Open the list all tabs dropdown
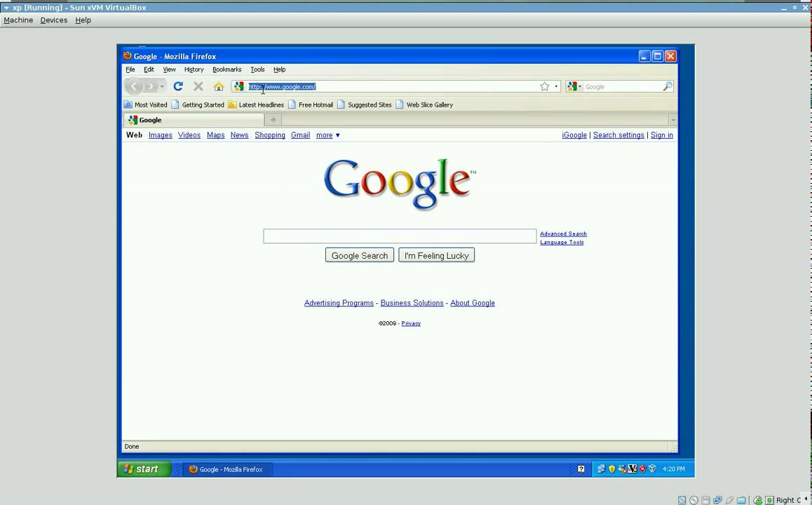The image size is (812, 505). tap(672, 120)
